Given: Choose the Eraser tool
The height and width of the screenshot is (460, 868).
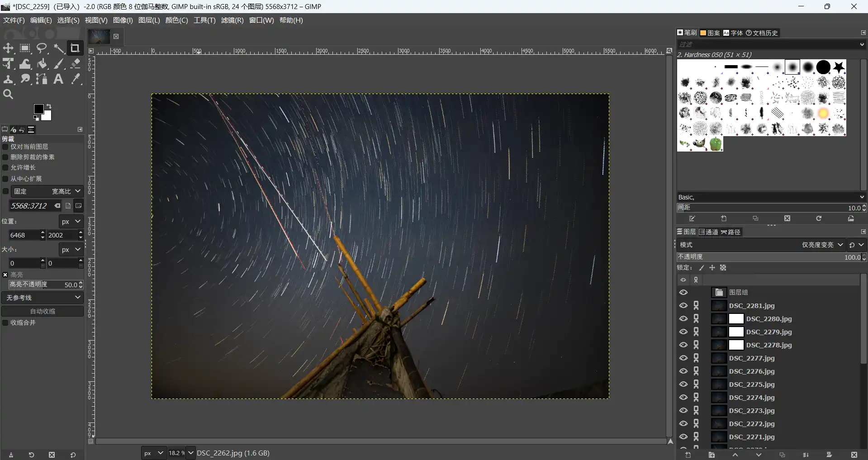Looking at the screenshot, I should [76, 64].
